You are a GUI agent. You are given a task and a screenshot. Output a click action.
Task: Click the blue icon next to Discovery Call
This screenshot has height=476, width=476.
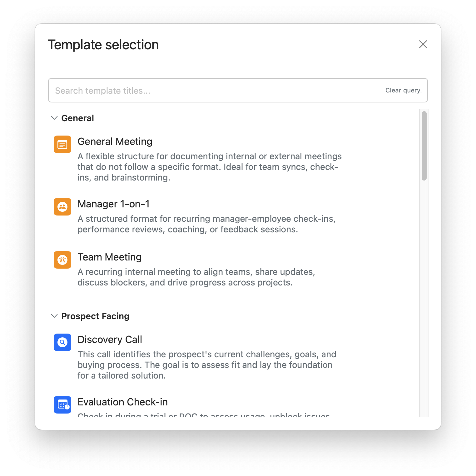click(62, 342)
